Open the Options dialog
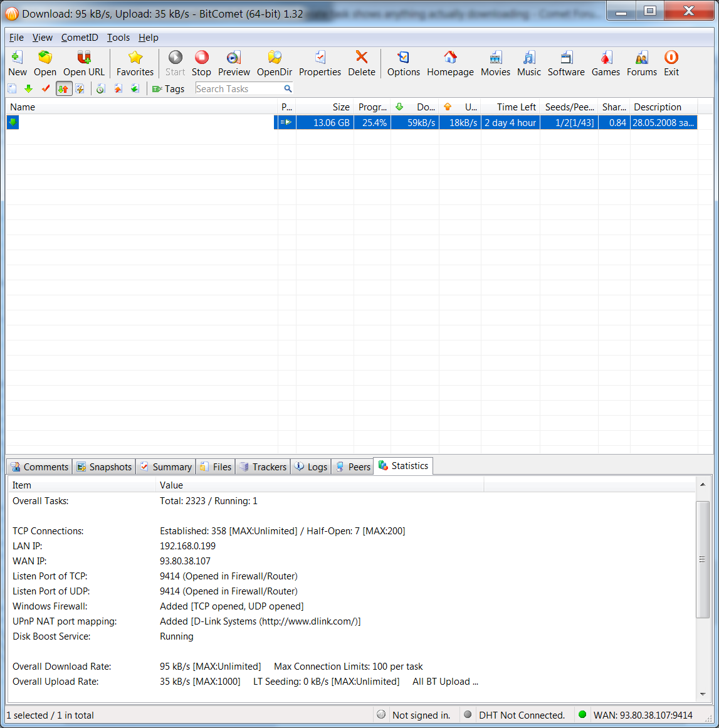719x728 pixels. pyautogui.click(x=403, y=63)
